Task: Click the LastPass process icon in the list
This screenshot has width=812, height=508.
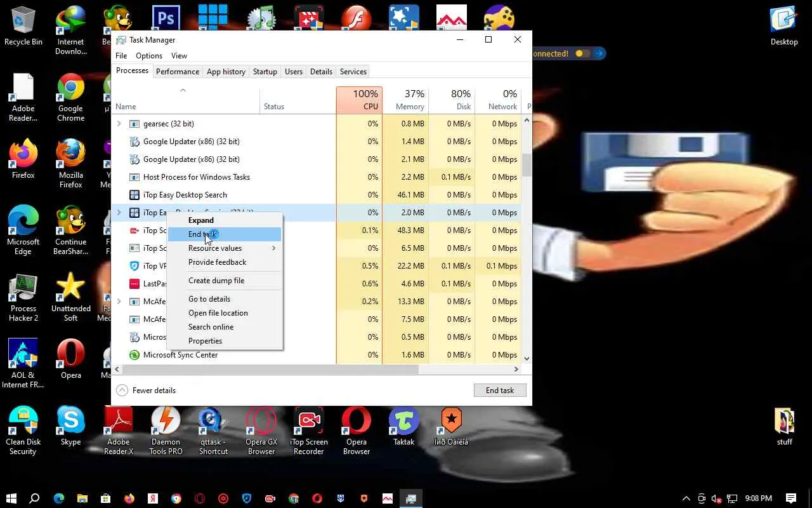Action: click(x=134, y=284)
